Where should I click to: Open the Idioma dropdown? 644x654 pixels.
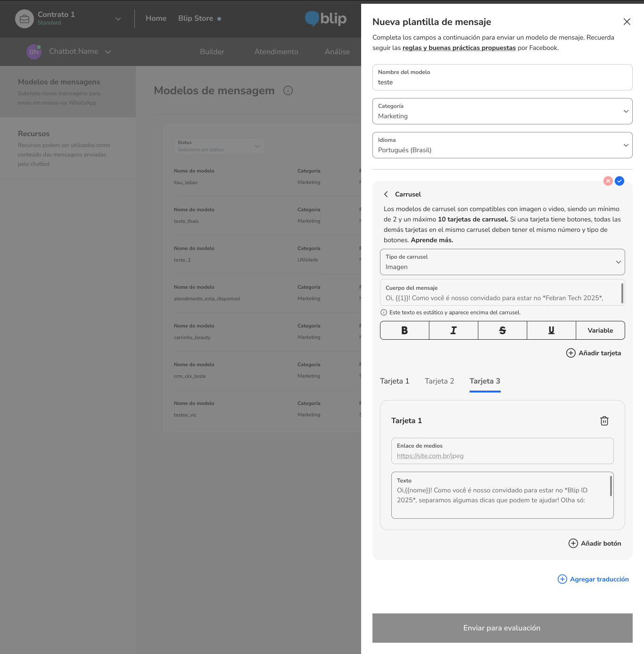tap(502, 145)
